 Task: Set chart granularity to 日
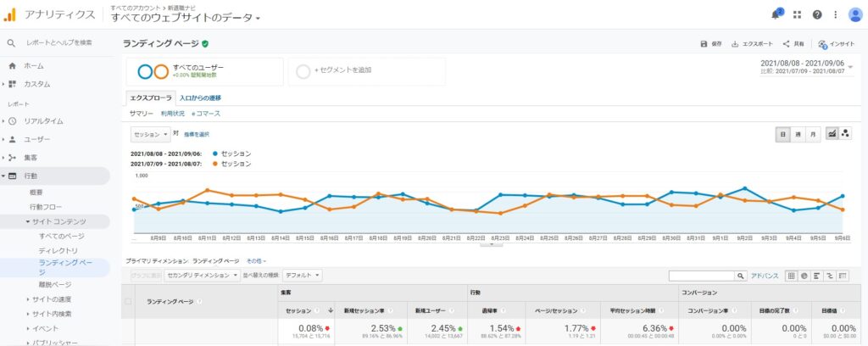[782, 135]
